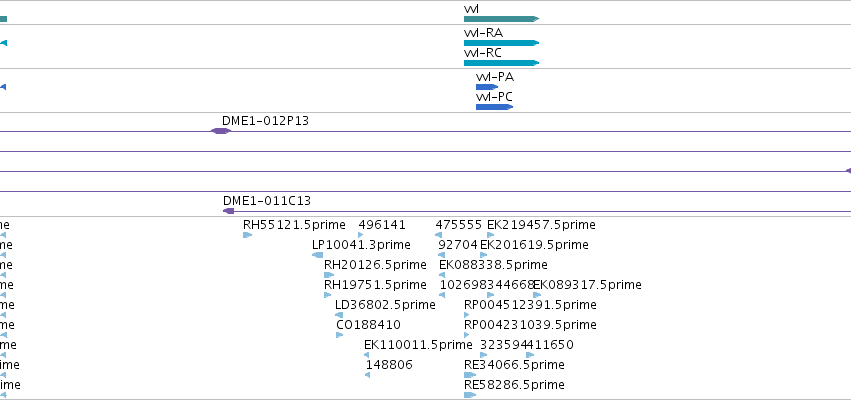Select the 148806 feature arrow
The image size is (851, 400).
click(x=367, y=375)
